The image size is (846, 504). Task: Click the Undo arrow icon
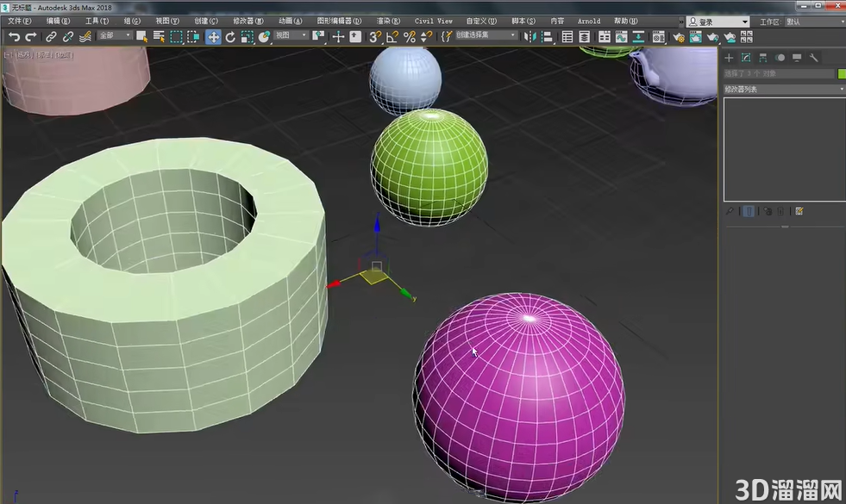14,37
